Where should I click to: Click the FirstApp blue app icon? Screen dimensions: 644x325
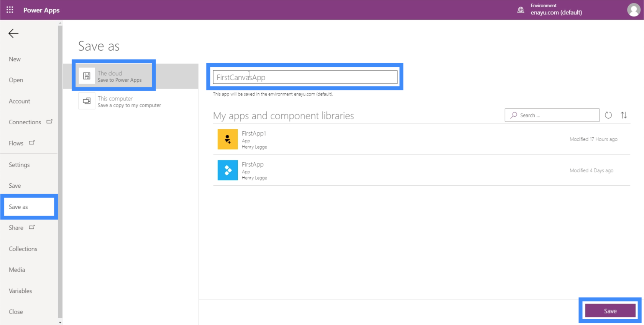(228, 170)
